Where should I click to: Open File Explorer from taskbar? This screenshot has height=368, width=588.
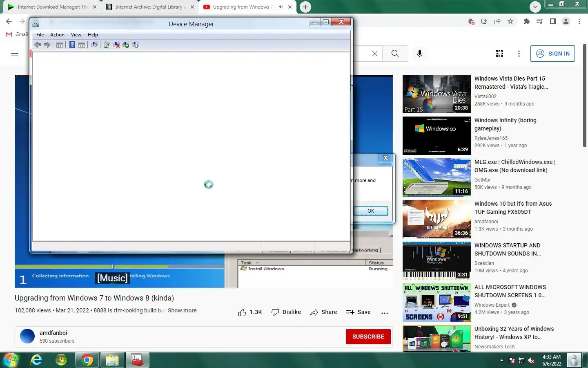tap(112, 360)
